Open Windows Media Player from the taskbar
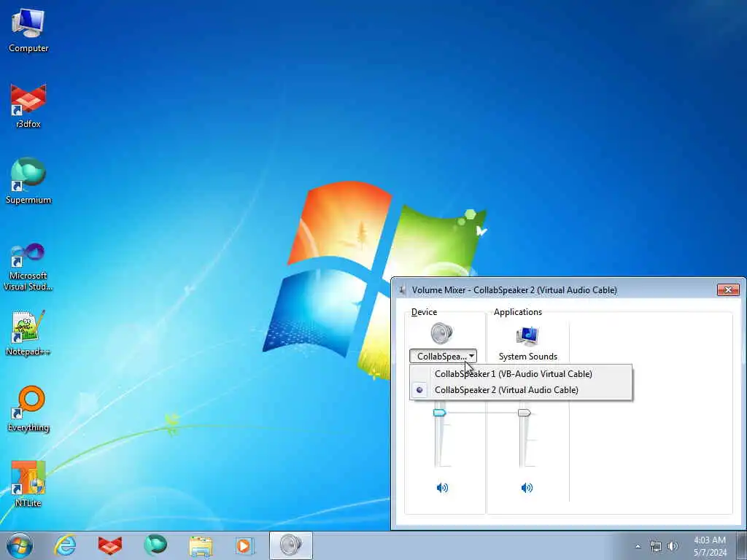The image size is (747, 560). [x=246, y=545]
